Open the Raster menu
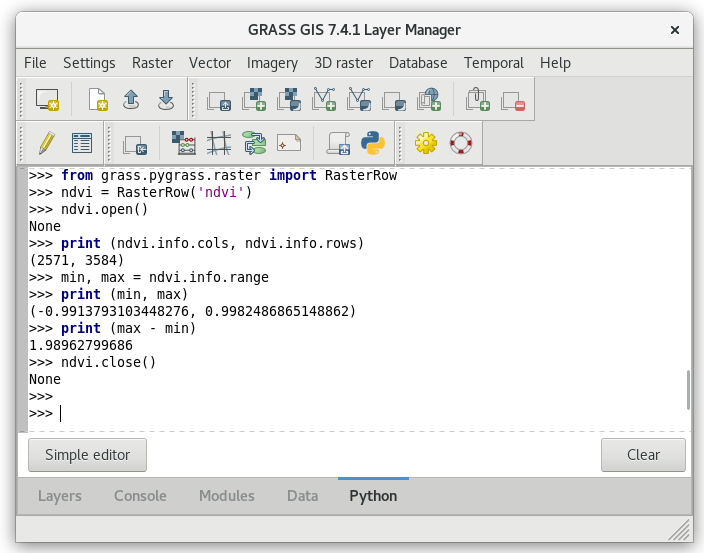 [x=152, y=63]
